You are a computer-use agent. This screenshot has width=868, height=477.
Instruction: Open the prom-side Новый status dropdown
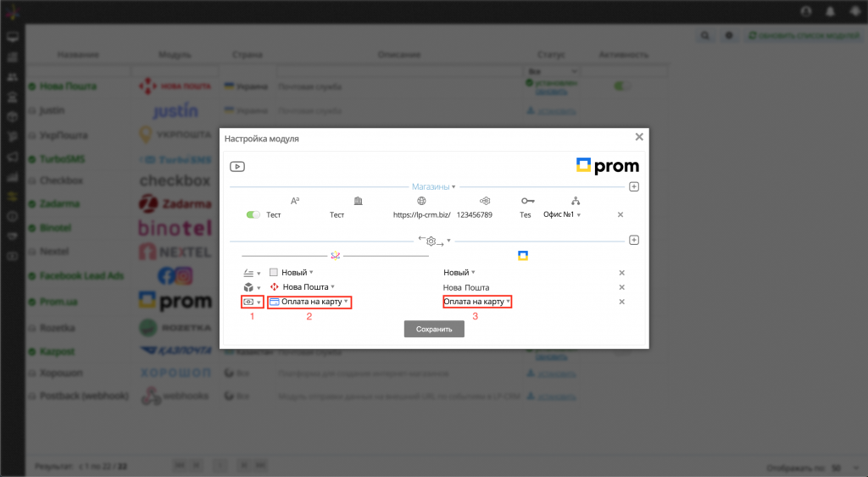[x=459, y=272]
